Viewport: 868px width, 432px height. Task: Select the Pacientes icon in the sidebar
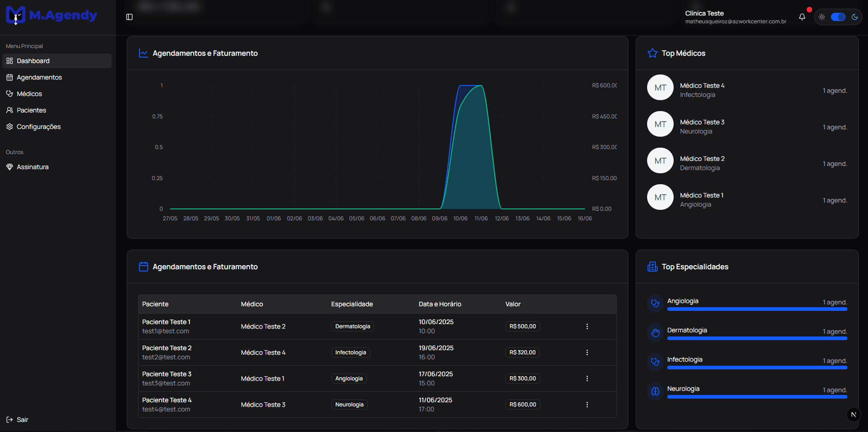coord(10,110)
